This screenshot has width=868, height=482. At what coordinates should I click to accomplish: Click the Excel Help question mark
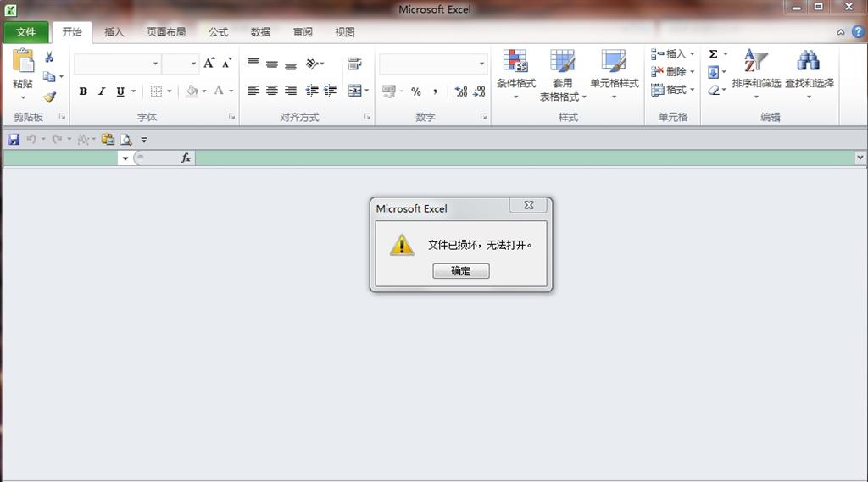coord(858,31)
